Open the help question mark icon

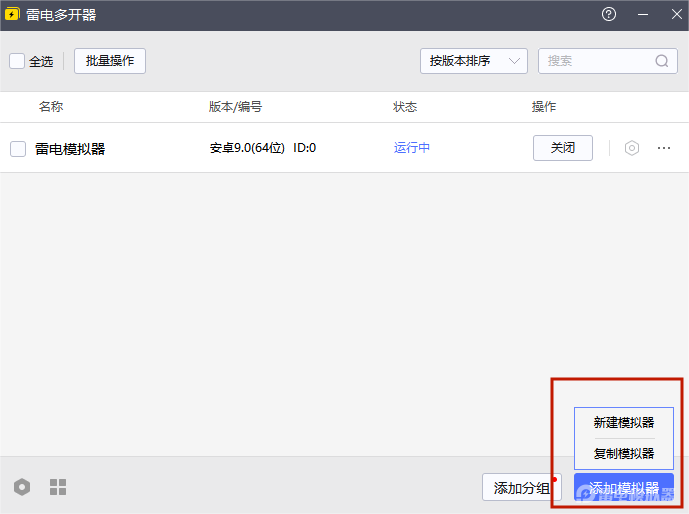(609, 14)
